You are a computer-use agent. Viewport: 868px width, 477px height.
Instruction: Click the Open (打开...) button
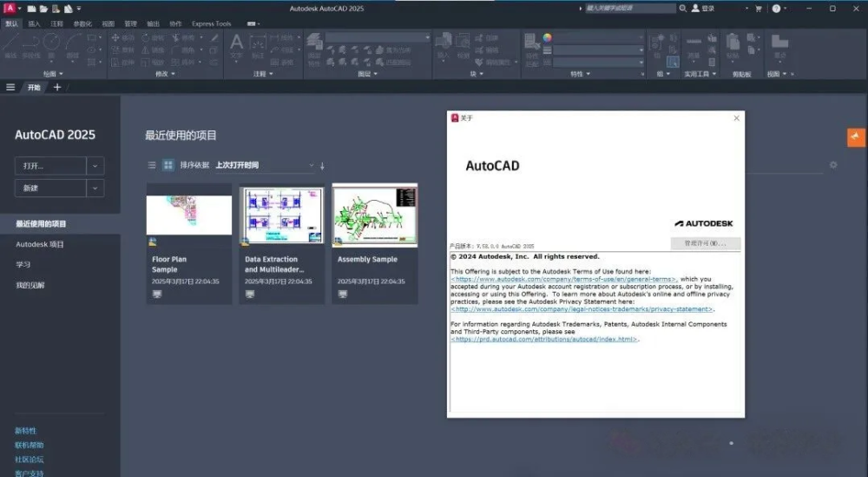pos(50,166)
